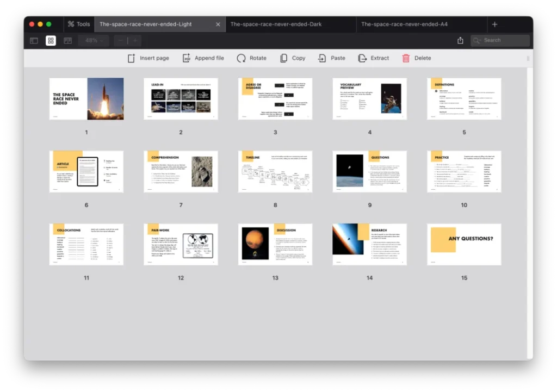
Task: Open the Share options icon
Action: (x=460, y=40)
